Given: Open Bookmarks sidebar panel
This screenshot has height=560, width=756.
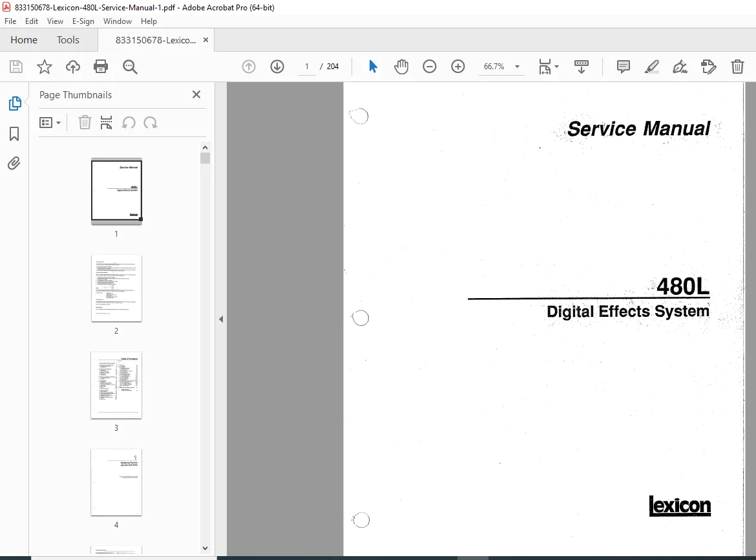Looking at the screenshot, I should 14,134.
